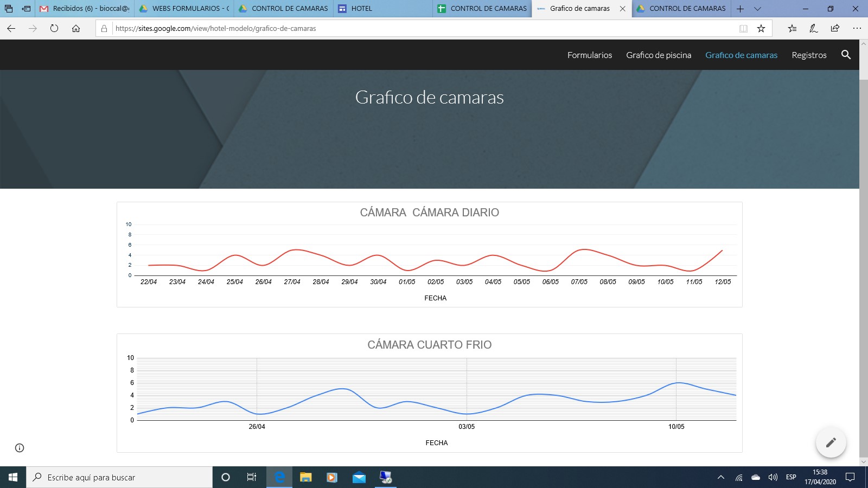
Task: Open the add notes pen icon
Action: (813, 29)
